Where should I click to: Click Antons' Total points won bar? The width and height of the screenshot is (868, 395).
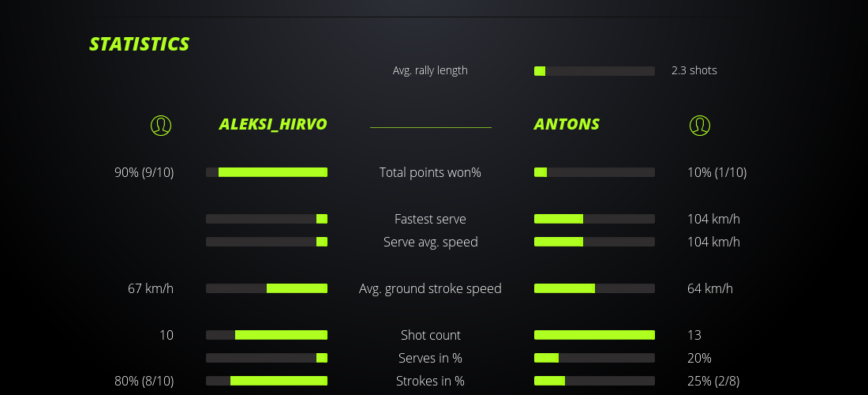tap(594, 172)
